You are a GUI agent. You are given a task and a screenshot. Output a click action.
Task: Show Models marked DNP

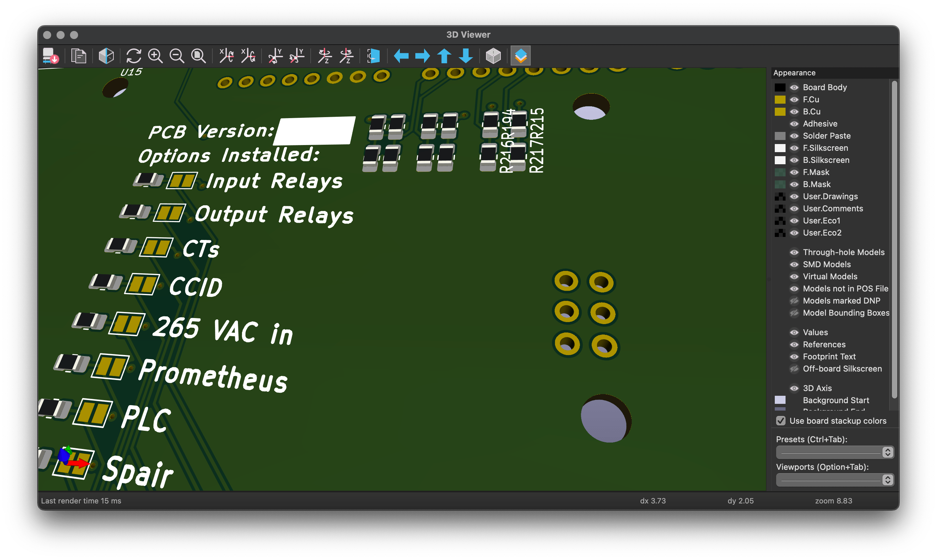click(794, 301)
